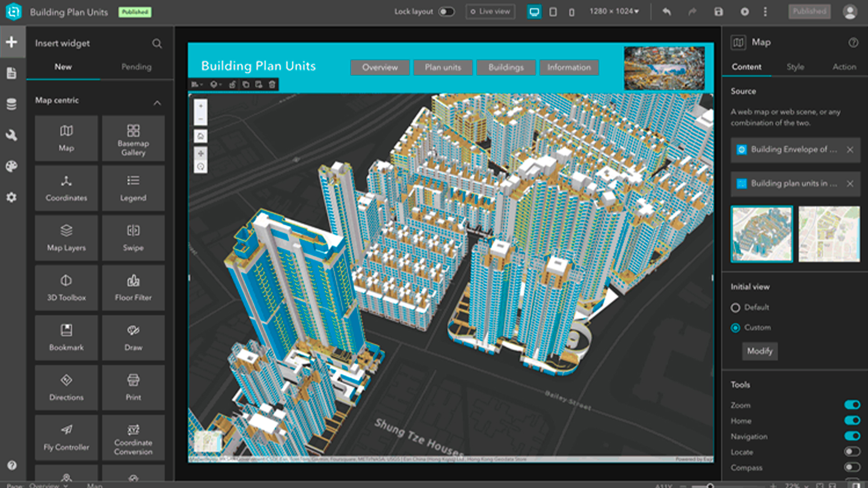Click the save icon in top toolbar
Image resolution: width=868 pixels, height=488 pixels.
pyautogui.click(x=718, y=12)
